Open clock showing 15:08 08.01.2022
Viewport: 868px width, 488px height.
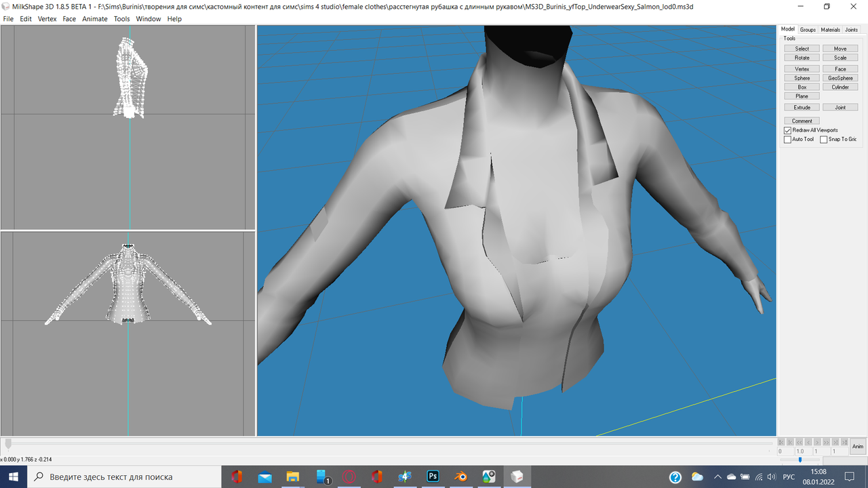pyautogui.click(x=818, y=476)
